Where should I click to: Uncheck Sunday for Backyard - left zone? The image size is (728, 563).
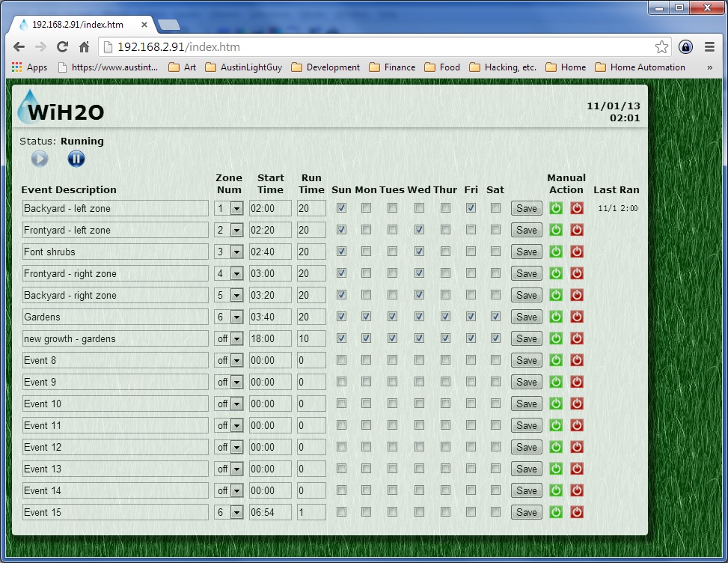click(341, 208)
